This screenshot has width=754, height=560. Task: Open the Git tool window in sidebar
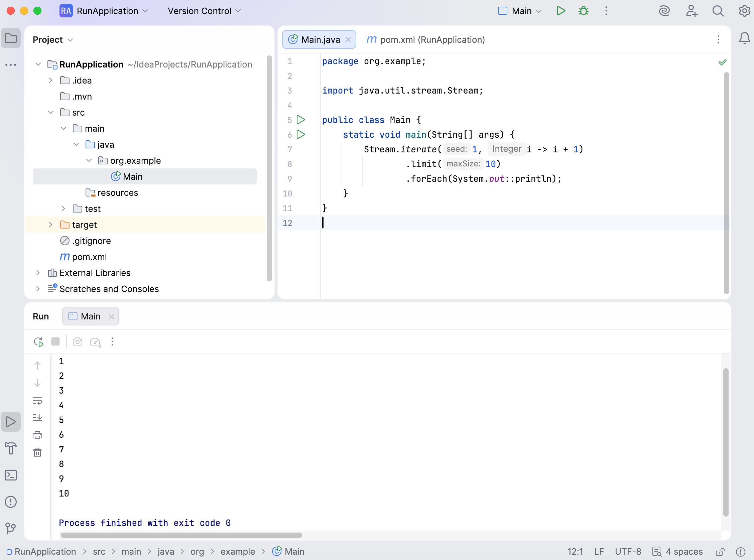click(x=10, y=529)
